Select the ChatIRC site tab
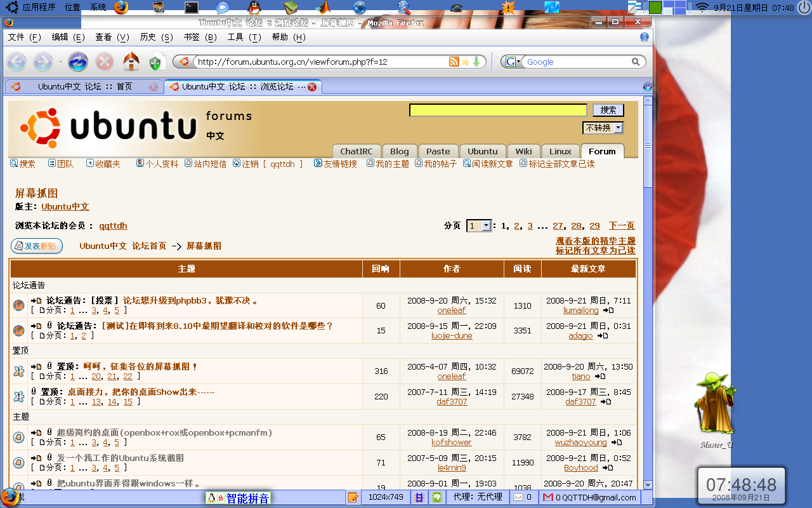This screenshot has width=812, height=508. (x=356, y=151)
